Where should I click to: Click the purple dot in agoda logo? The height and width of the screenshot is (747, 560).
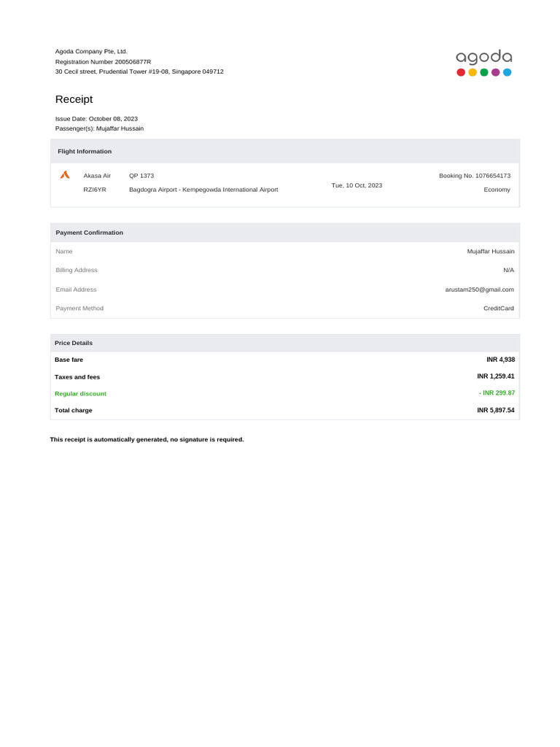tap(495, 72)
